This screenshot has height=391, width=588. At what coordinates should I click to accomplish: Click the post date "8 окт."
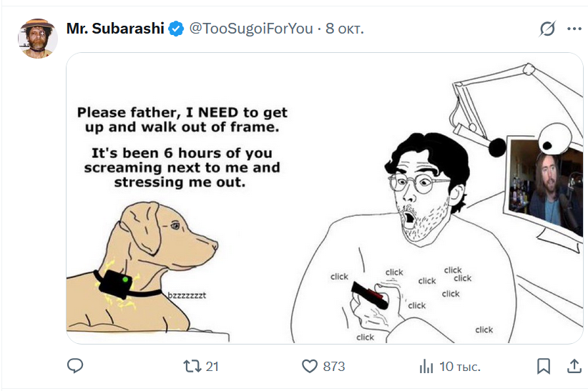[x=345, y=29]
